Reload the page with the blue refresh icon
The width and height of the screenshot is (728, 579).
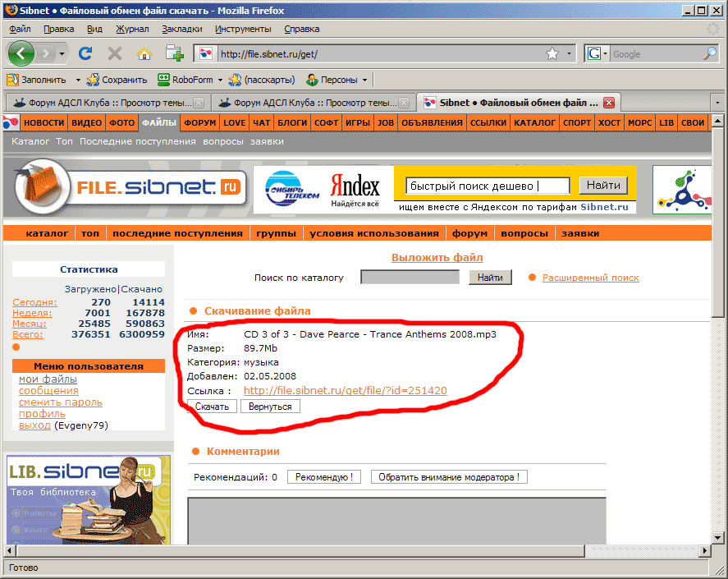pos(85,54)
